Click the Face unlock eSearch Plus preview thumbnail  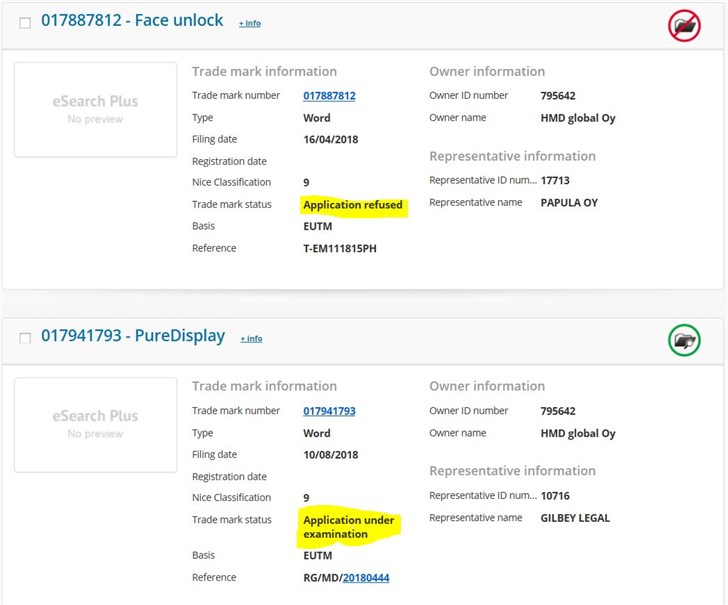click(x=95, y=109)
